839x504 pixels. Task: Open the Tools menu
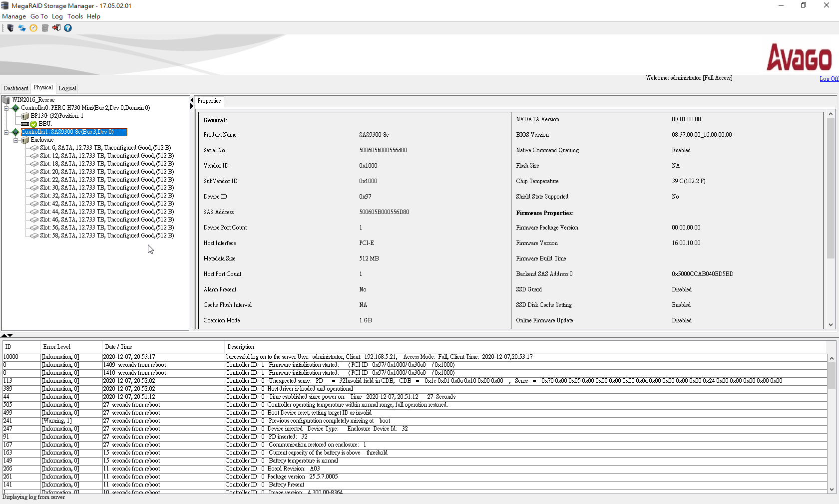[75, 16]
